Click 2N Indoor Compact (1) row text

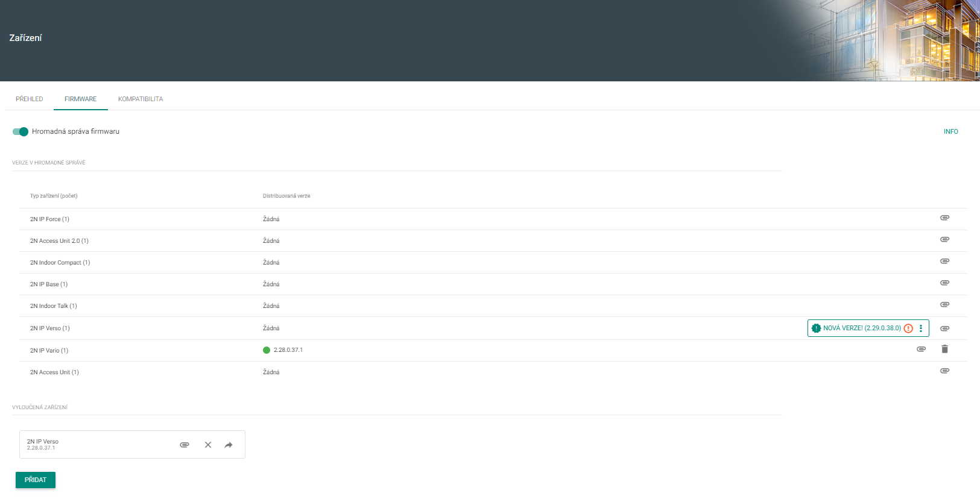pyautogui.click(x=60, y=263)
